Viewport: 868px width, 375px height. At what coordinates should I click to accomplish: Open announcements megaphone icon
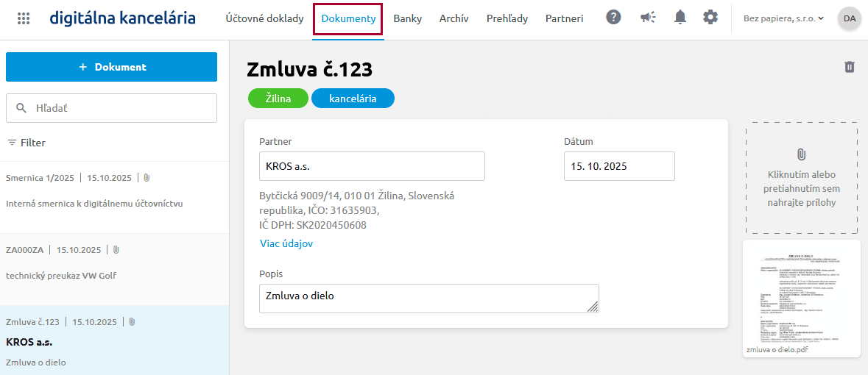(x=648, y=18)
